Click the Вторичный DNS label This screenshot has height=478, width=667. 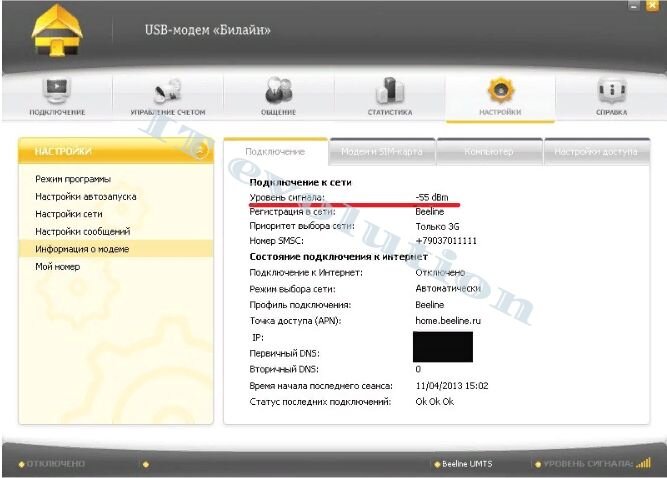(284, 369)
